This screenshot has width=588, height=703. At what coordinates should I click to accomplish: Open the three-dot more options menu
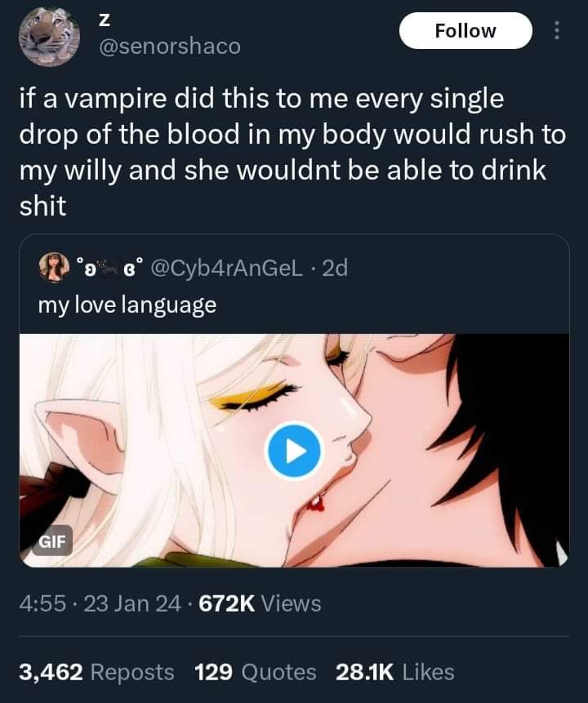(557, 31)
